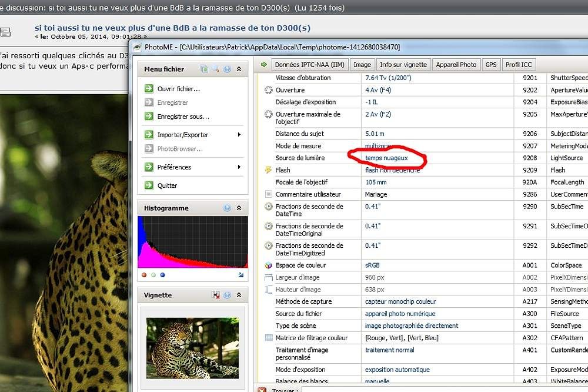Click the greyed PhotoBrowser... entry
This screenshot has height=392, width=588.
click(180, 149)
